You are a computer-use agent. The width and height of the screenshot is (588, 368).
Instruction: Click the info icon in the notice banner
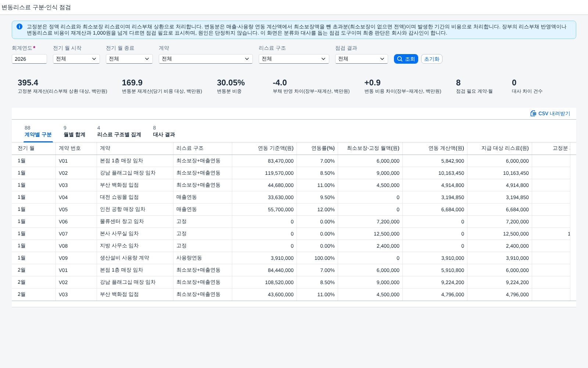click(19, 26)
